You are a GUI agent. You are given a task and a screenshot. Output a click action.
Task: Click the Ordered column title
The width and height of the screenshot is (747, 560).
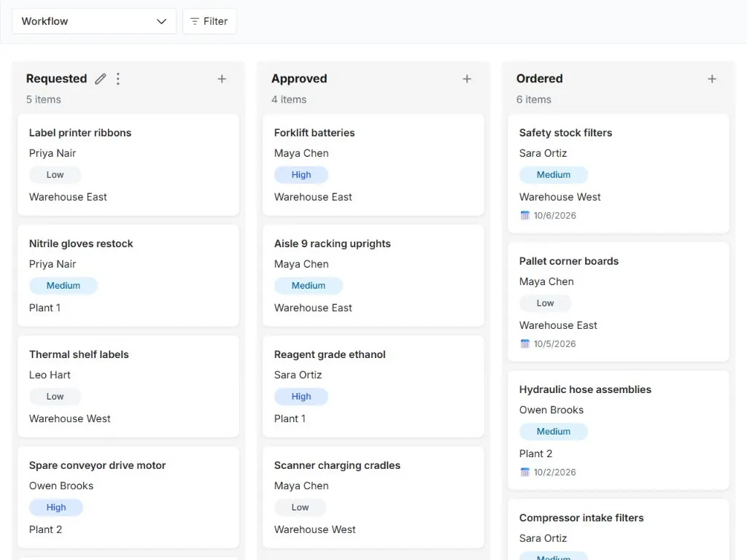click(x=539, y=79)
